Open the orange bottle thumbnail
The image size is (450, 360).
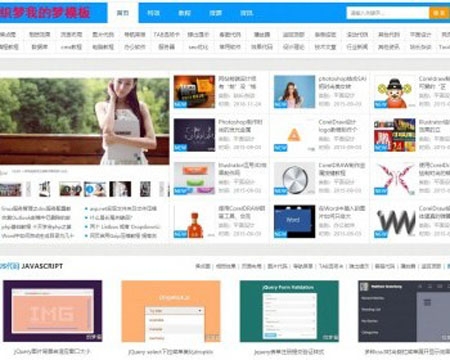coord(194,221)
